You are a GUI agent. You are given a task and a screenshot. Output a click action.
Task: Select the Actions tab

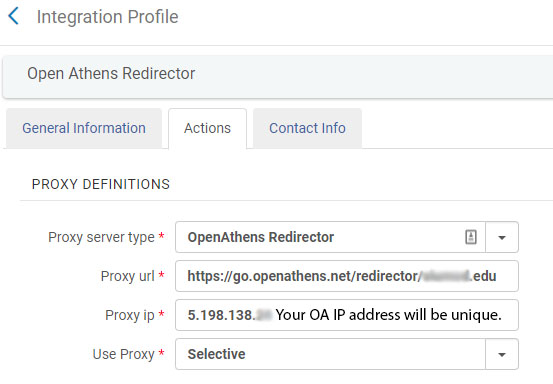pos(207,128)
